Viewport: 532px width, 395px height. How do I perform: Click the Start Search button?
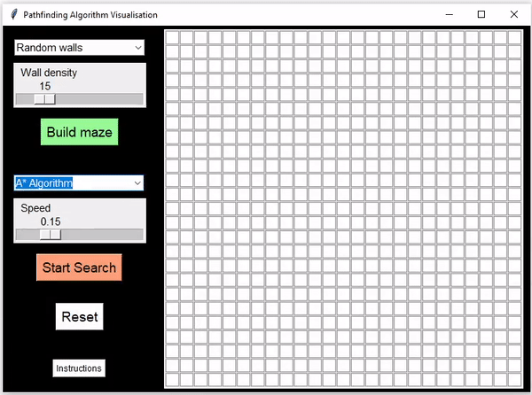79,267
